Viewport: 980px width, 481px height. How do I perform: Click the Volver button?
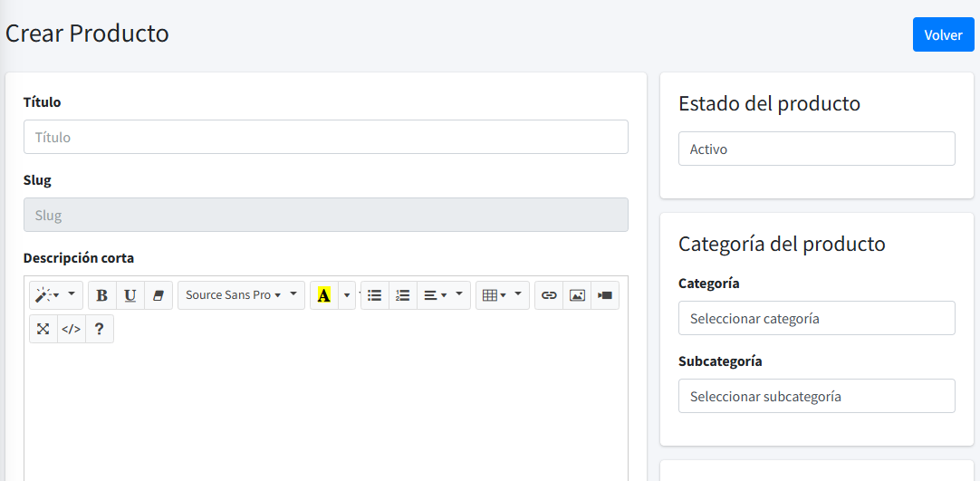point(943,34)
